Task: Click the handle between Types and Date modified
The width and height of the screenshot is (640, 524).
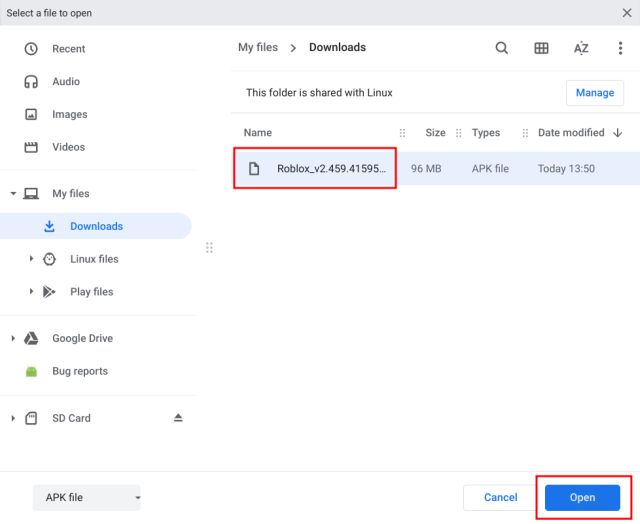Action: (525, 133)
